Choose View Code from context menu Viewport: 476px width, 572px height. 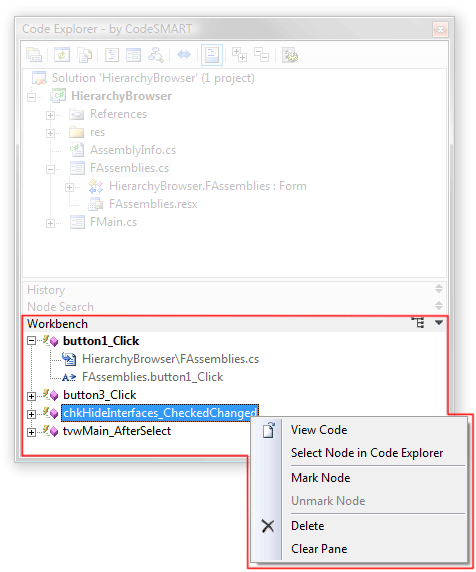[359, 430]
